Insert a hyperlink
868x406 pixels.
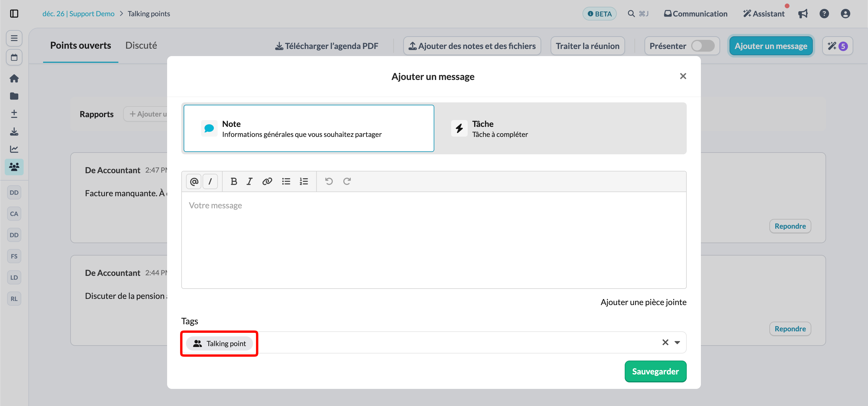(267, 181)
